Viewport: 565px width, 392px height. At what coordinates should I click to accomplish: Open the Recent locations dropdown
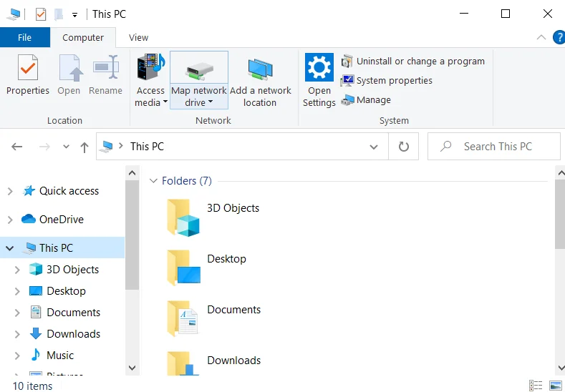point(66,147)
